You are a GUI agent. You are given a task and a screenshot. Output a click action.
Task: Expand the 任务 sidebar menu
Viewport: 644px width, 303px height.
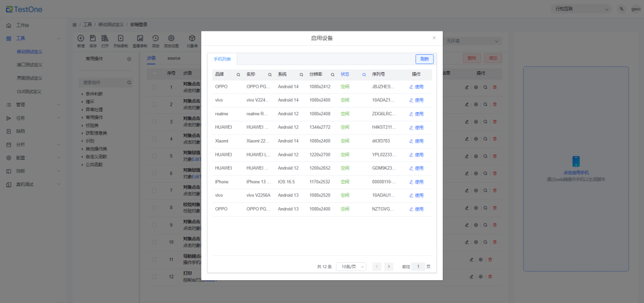33,118
